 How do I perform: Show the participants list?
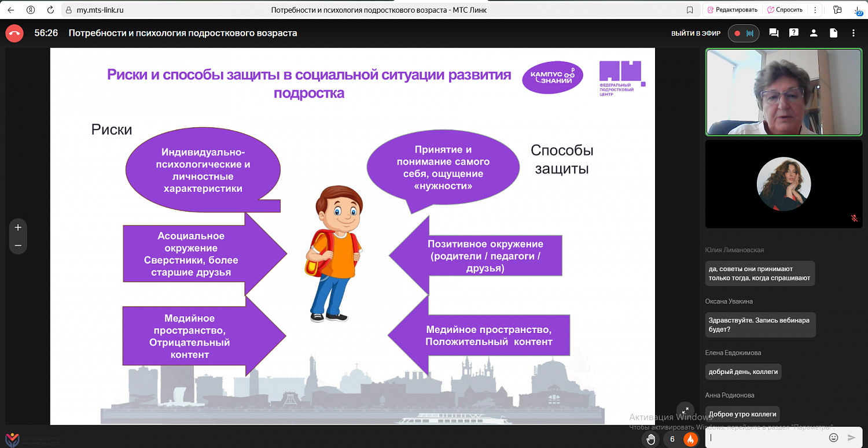pos(814,33)
